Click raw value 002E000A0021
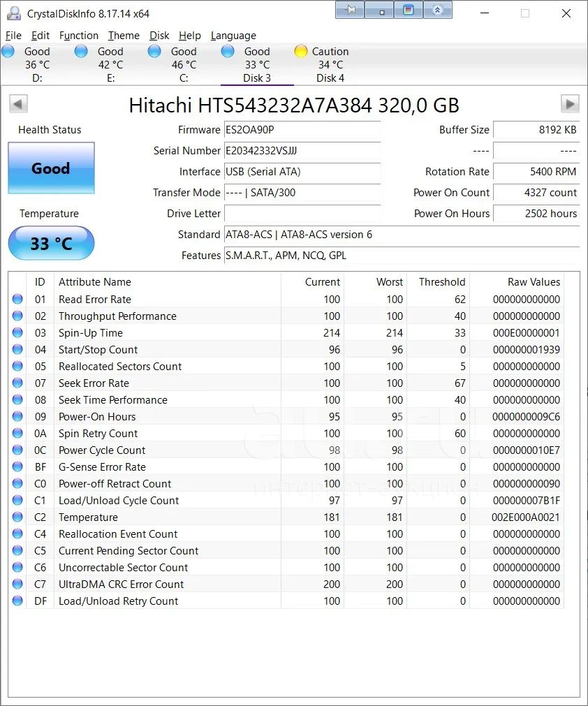 (526, 517)
